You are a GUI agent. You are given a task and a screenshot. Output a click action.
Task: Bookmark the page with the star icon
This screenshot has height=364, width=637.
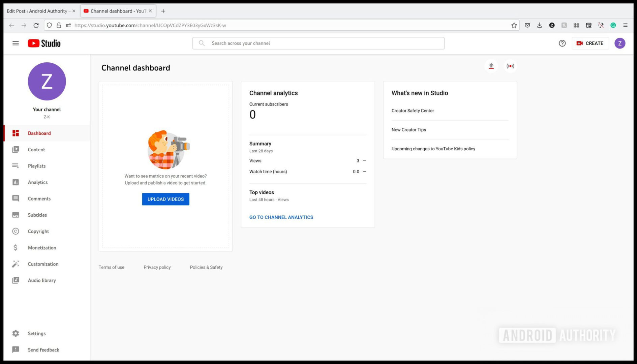[x=514, y=25]
